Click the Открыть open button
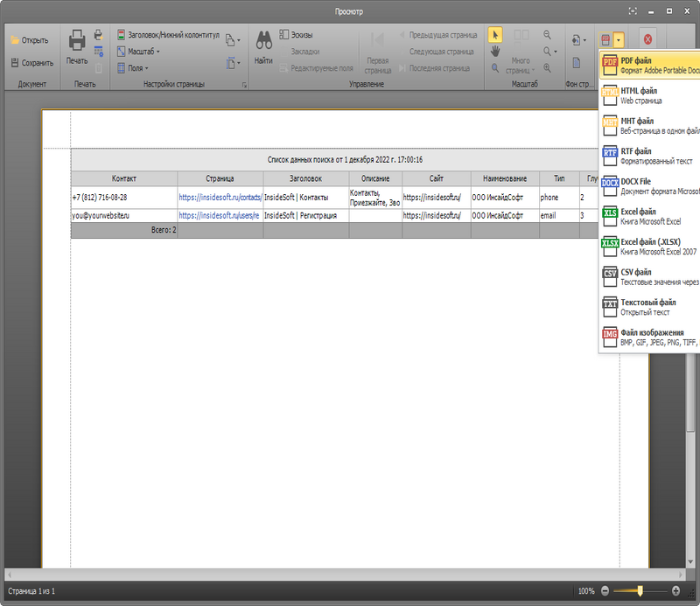Viewport: 700px width, 606px height. pos(30,40)
